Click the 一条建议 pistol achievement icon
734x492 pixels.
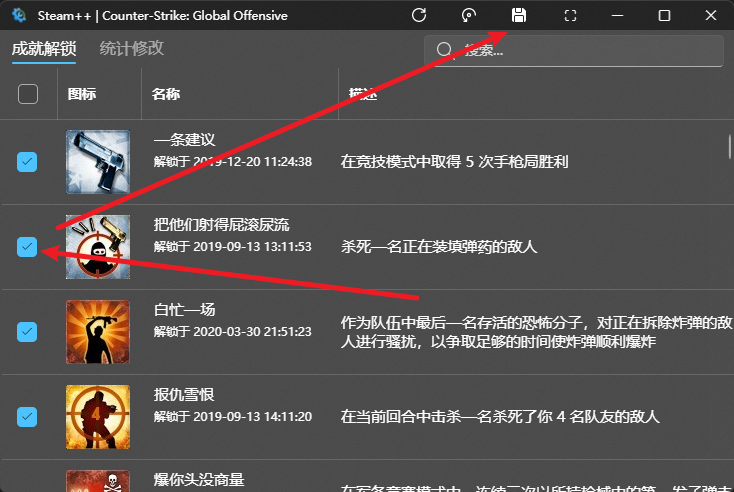click(x=98, y=162)
